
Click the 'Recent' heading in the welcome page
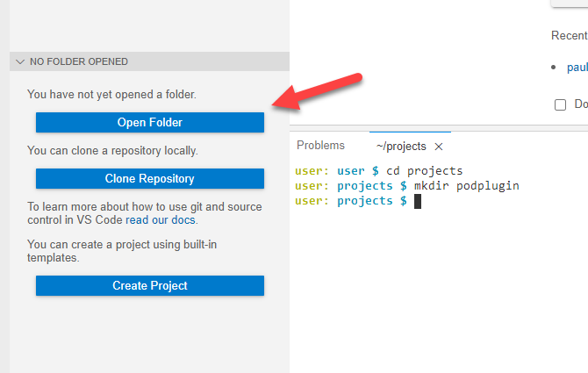pos(569,36)
